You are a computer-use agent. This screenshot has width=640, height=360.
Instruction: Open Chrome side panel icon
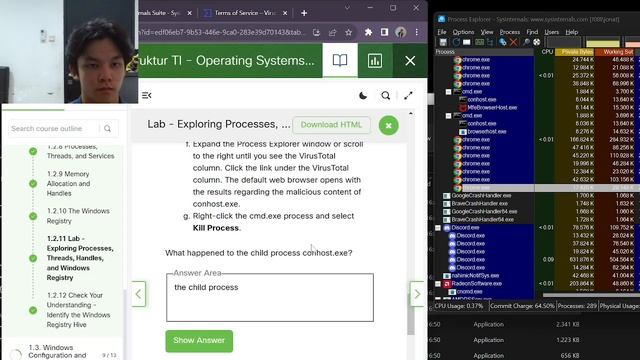click(384, 32)
